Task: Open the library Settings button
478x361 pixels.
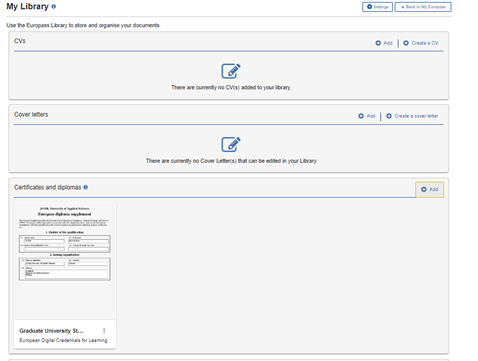Action: 377,7
